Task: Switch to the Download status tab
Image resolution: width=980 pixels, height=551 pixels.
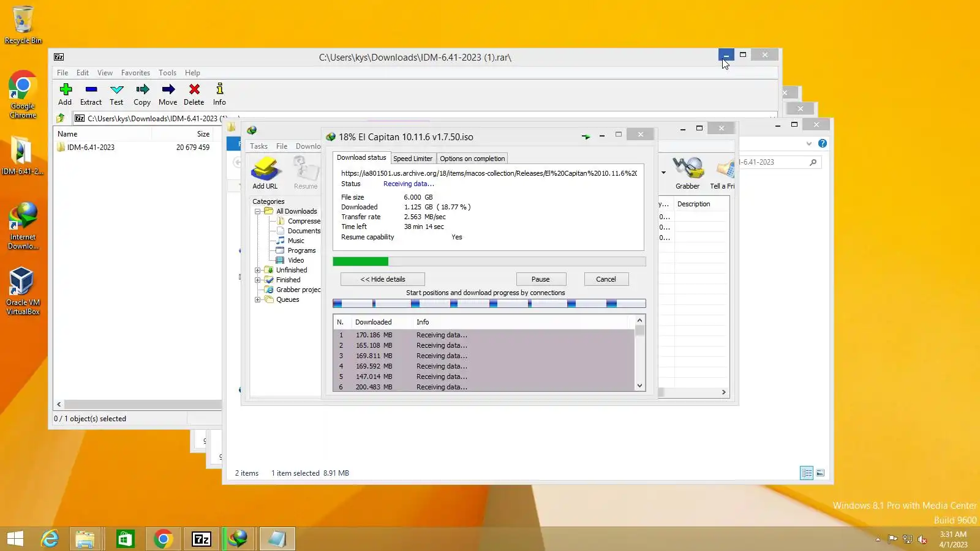Action: tap(361, 157)
